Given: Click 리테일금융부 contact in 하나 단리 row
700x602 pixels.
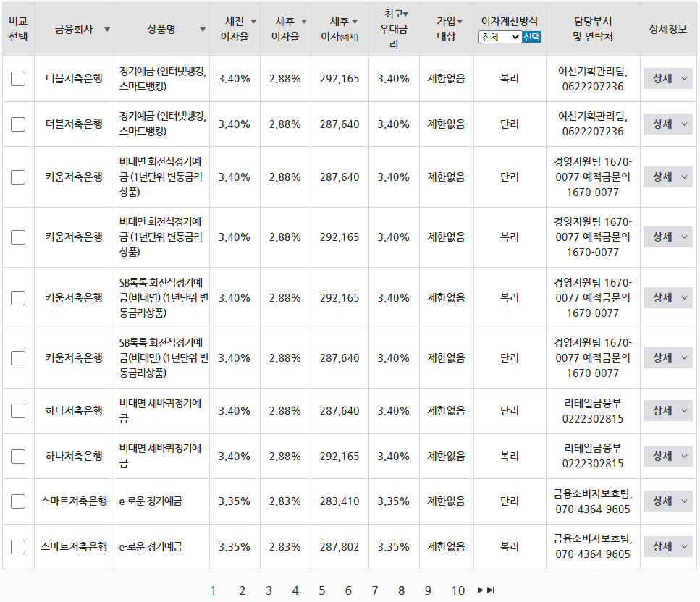Looking at the screenshot, I should point(593,410).
